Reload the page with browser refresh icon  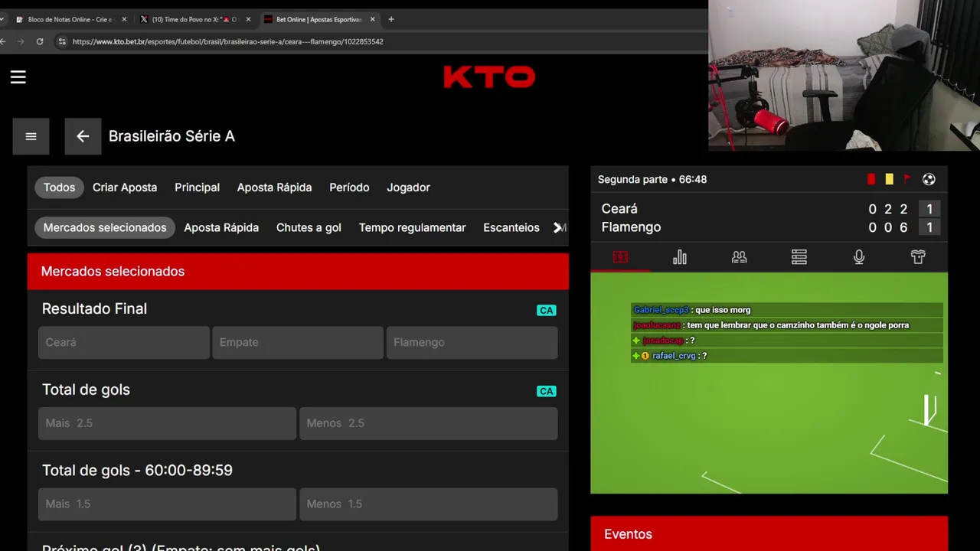(x=40, y=41)
